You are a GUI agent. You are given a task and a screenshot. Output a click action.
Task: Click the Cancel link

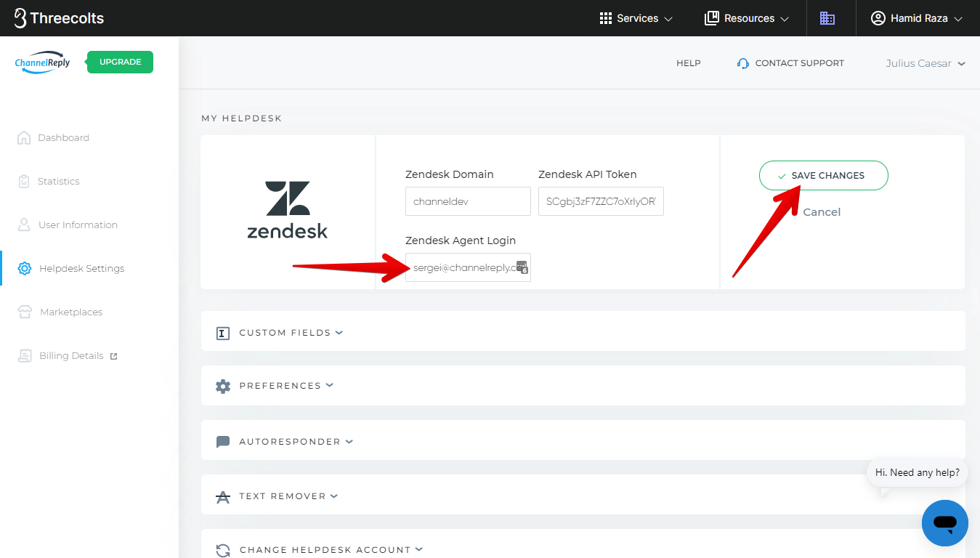coord(822,212)
